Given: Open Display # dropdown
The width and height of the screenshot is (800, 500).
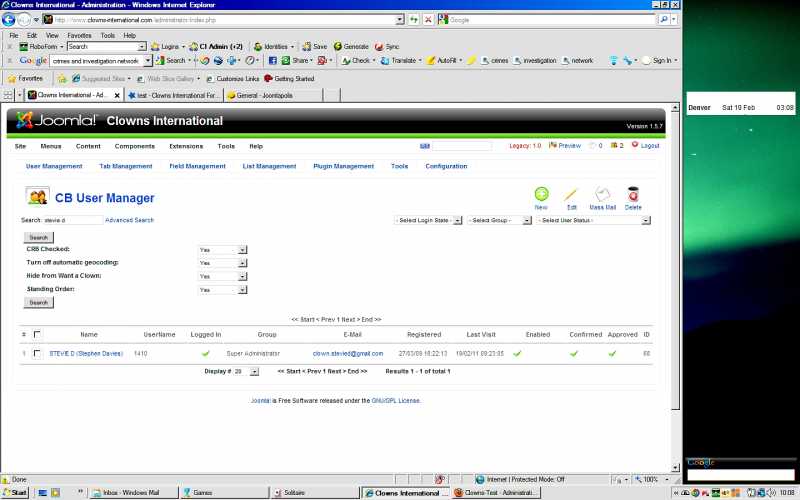Looking at the screenshot, I should (x=246, y=371).
